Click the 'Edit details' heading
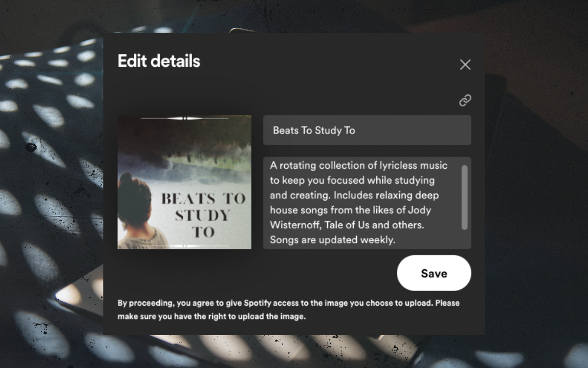The height and width of the screenshot is (368, 588). (x=159, y=61)
